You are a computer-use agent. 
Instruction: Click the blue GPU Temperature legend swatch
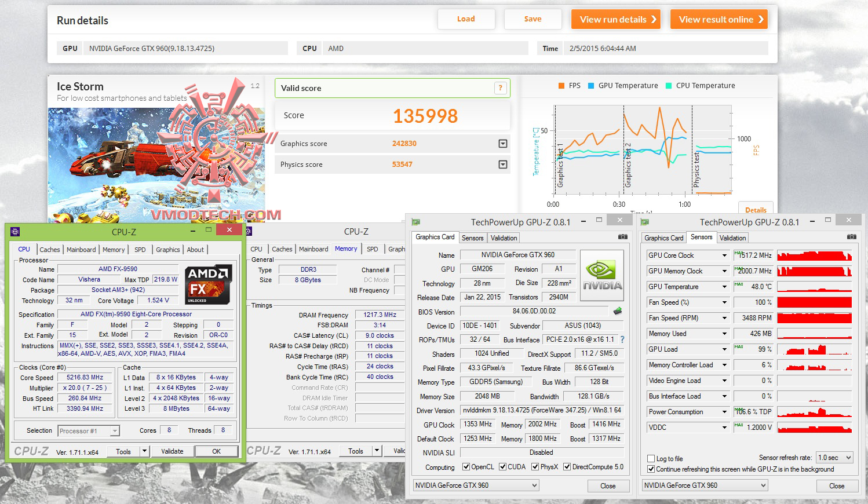(591, 86)
